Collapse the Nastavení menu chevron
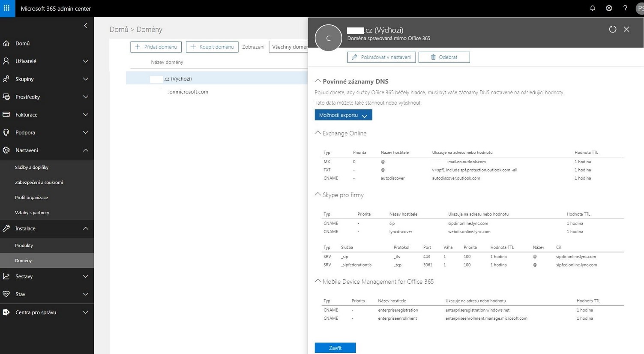644x354 pixels. [86, 150]
